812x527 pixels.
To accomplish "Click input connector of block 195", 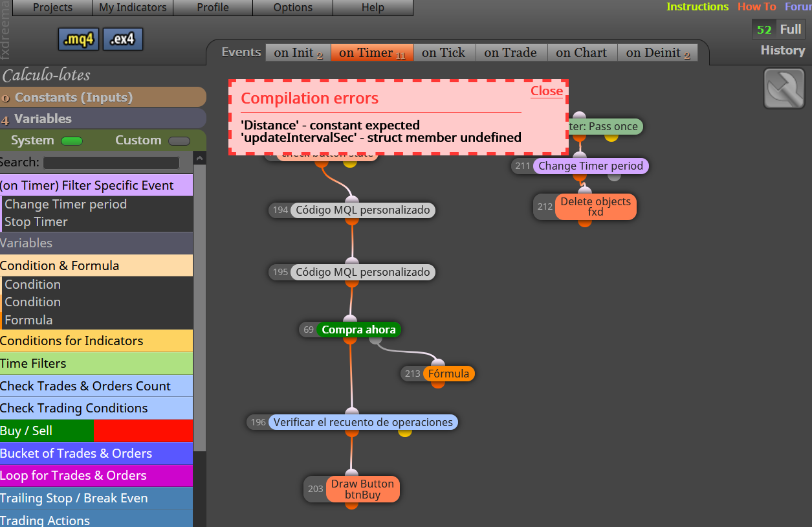I will point(353,261).
